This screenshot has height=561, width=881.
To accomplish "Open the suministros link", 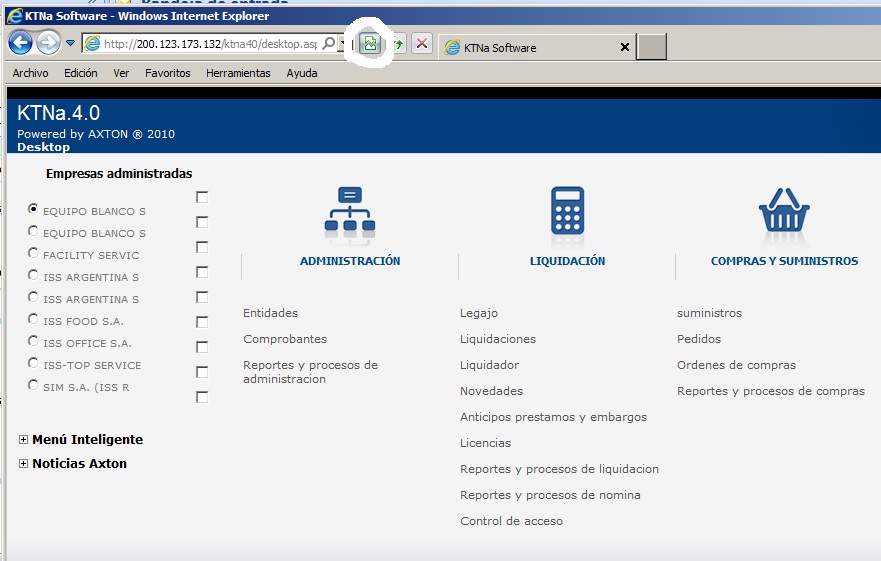I will 709,313.
